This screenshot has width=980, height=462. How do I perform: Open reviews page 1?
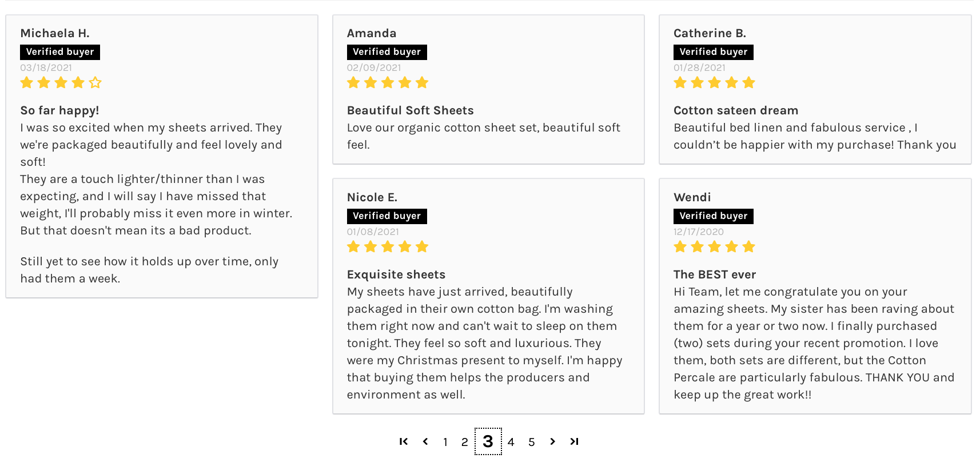[x=445, y=442]
